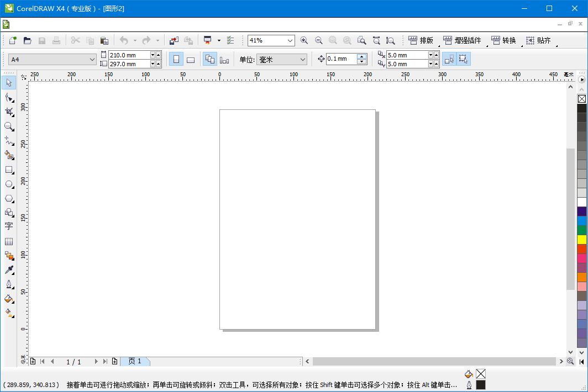This screenshot has width=588, height=392.
Task: Go to the next page
Action: (x=96, y=361)
